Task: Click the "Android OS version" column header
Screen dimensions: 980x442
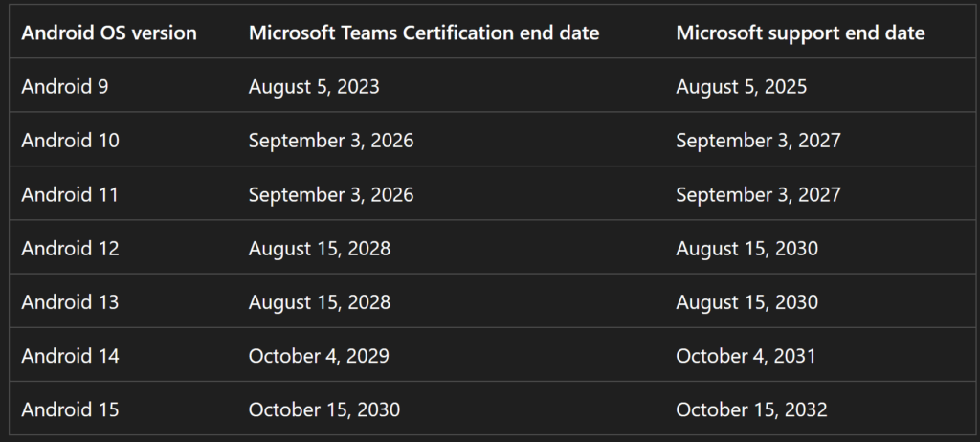Action: (109, 33)
